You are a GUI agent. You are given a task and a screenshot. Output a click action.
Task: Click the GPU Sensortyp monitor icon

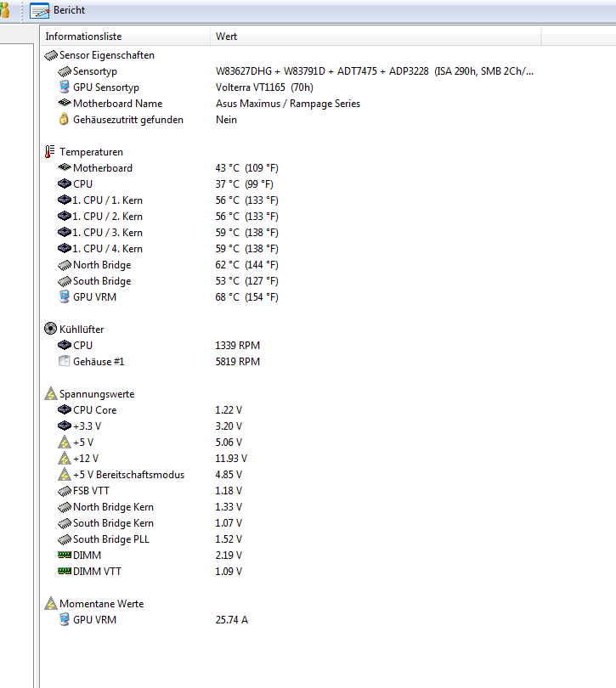(65, 87)
